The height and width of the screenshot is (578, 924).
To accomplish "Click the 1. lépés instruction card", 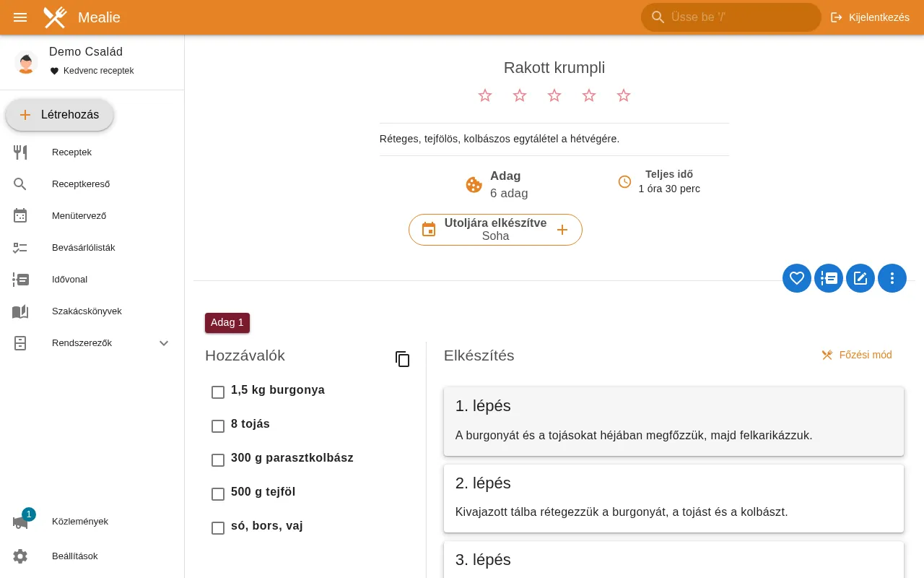I will click(674, 421).
